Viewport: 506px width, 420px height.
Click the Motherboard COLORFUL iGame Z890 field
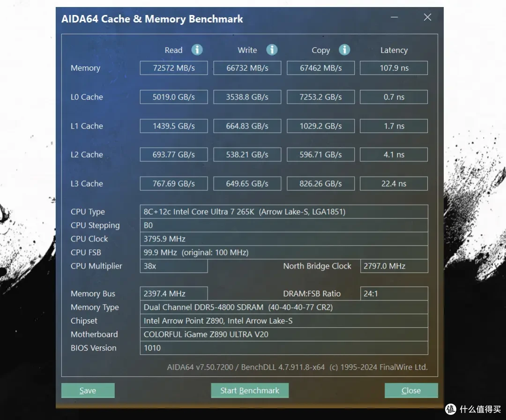pos(284,334)
